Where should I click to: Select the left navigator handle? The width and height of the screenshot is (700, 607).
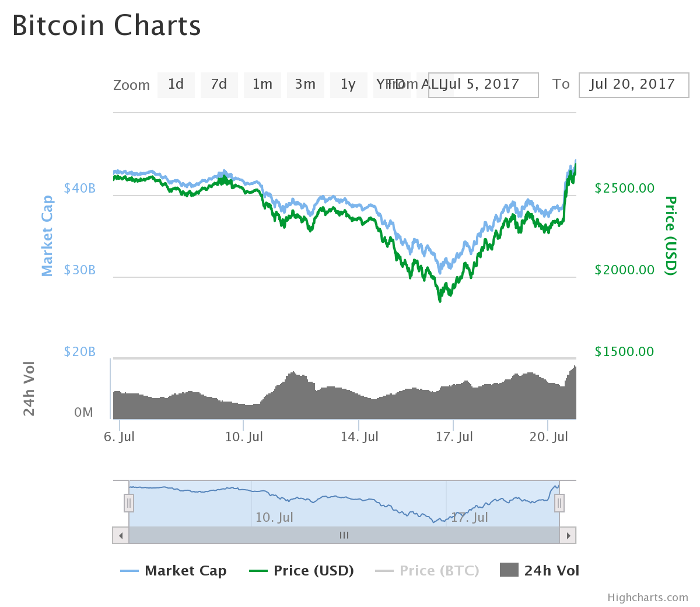tap(128, 502)
